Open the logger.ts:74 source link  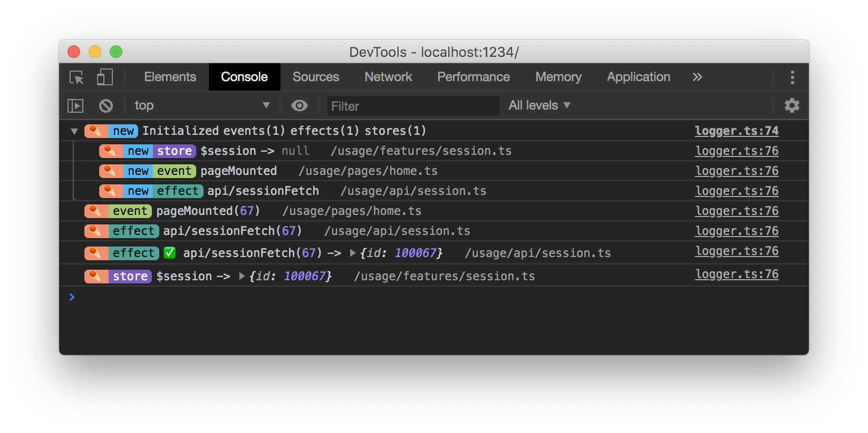click(x=736, y=131)
